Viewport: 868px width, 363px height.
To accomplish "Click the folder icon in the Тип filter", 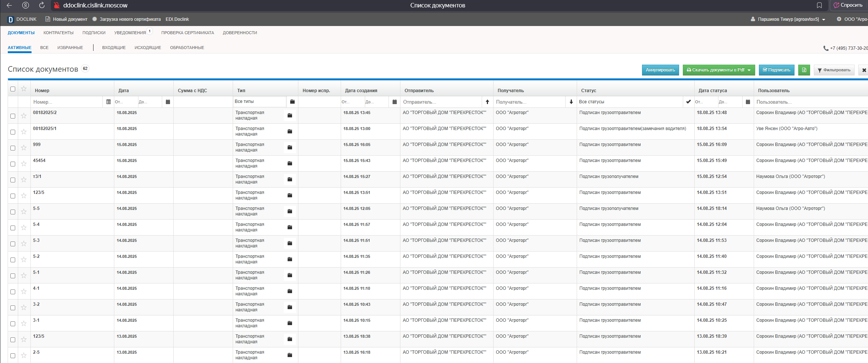I will pyautogui.click(x=292, y=102).
